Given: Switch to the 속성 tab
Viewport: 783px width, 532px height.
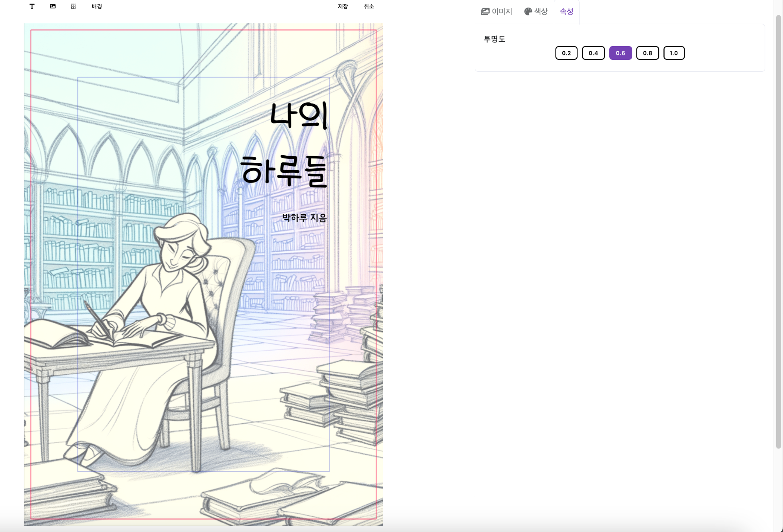Looking at the screenshot, I should (x=566, y=12).
